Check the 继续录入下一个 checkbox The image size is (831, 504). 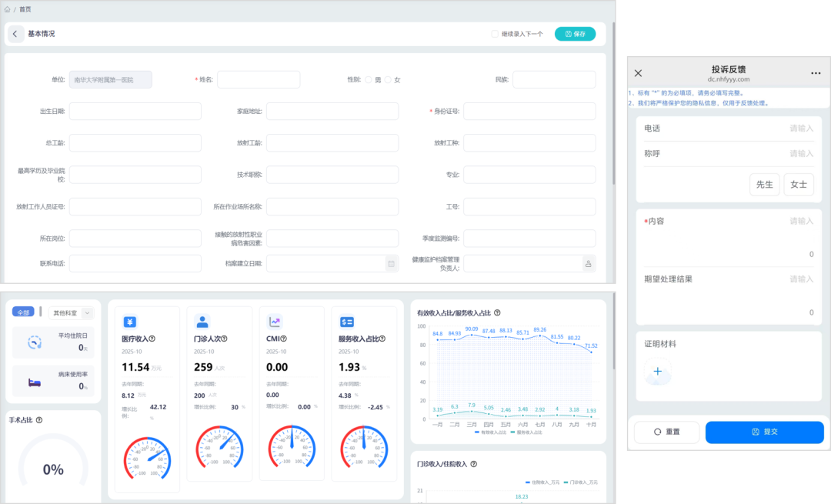[x=495, y=34]
